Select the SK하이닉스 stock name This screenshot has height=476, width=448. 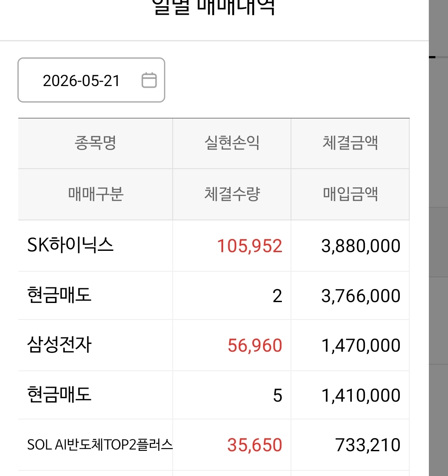tap(70, 245)
